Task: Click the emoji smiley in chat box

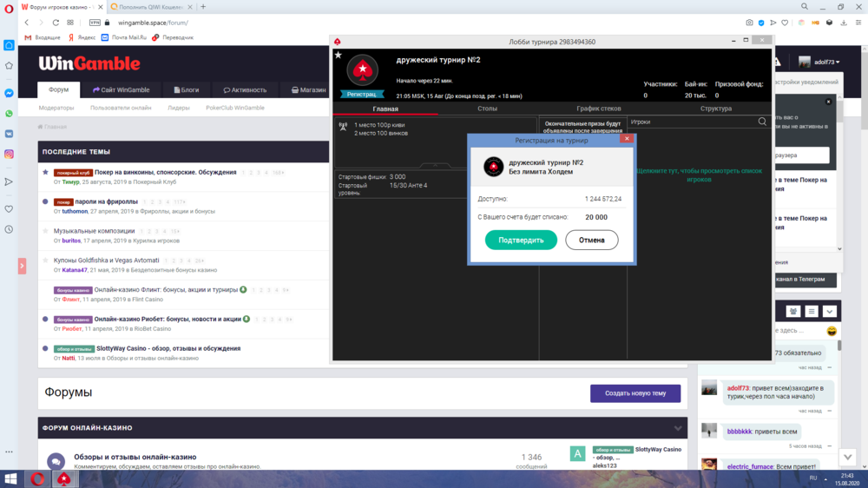Action: 832,332
